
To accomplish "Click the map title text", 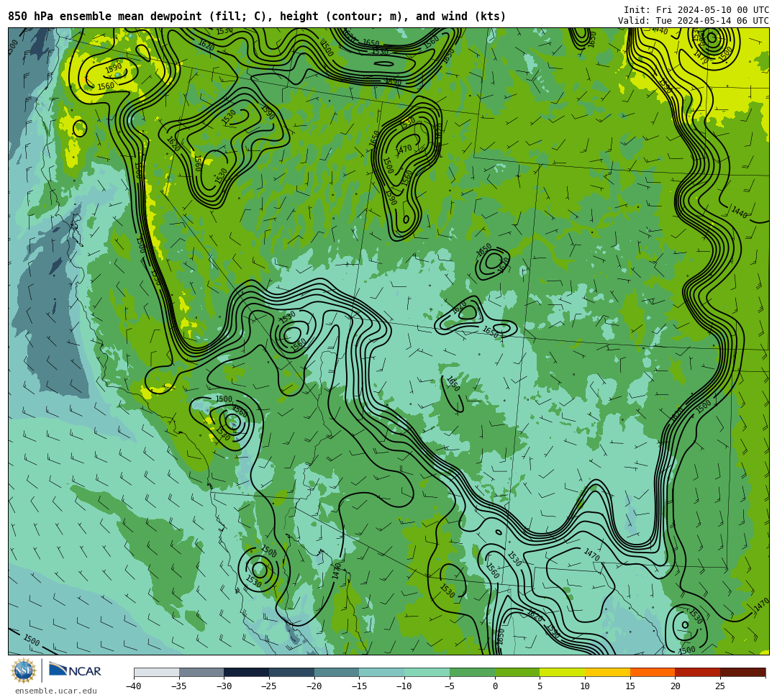I will [x=257, y=17].
